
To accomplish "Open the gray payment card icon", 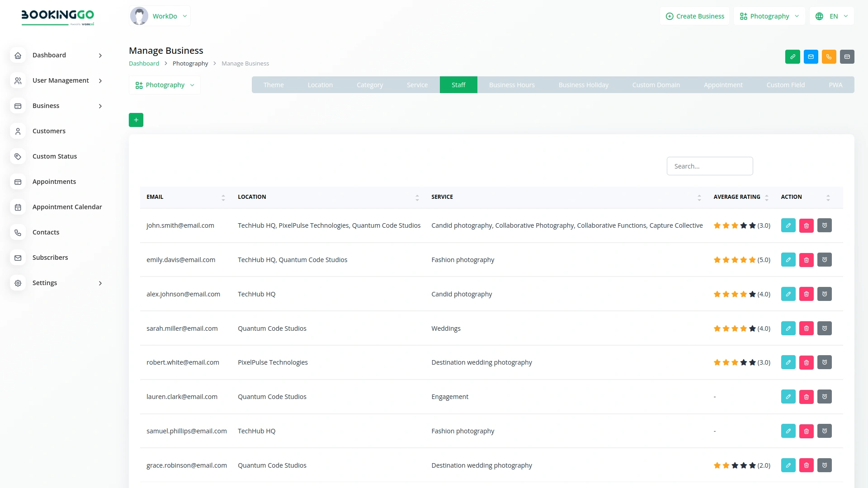I will [847, 56].
